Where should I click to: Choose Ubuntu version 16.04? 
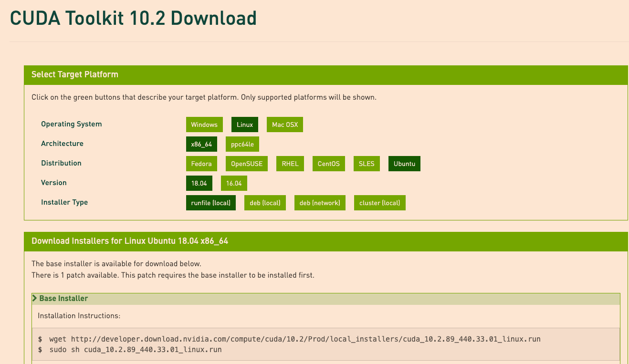(x=234, y=183)
